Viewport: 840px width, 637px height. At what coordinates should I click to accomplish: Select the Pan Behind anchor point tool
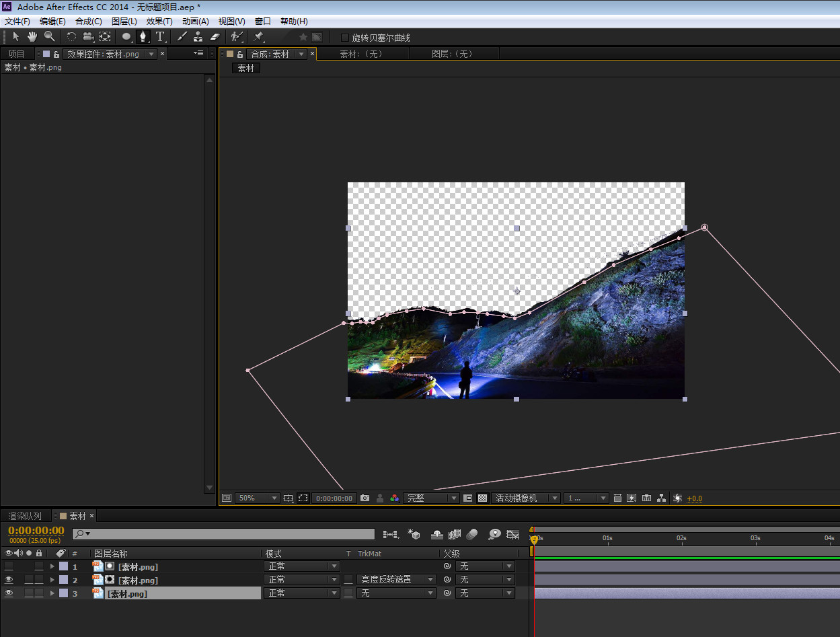106,37
